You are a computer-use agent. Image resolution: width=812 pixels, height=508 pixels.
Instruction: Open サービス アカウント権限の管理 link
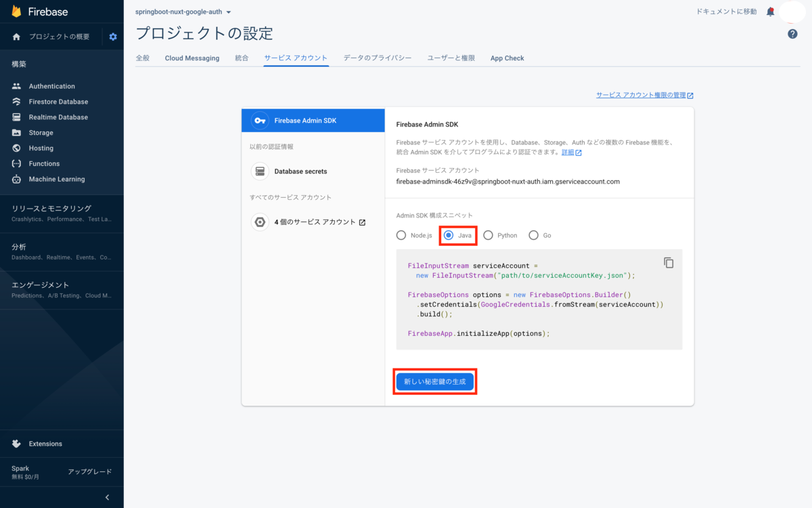[x=644, y=96]
